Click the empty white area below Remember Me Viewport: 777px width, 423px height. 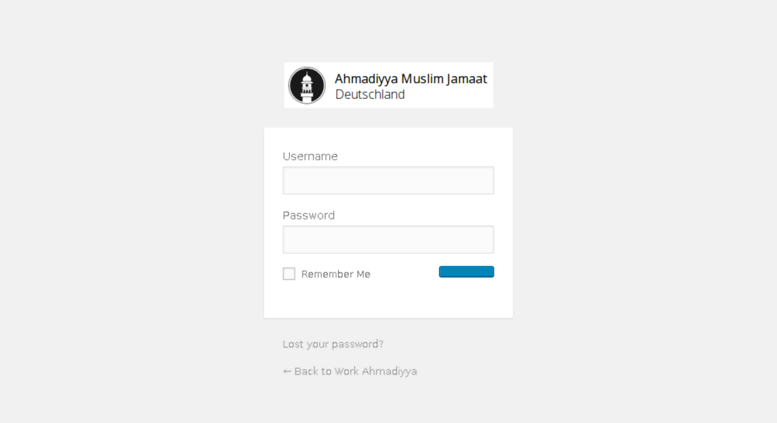point(388,300)
